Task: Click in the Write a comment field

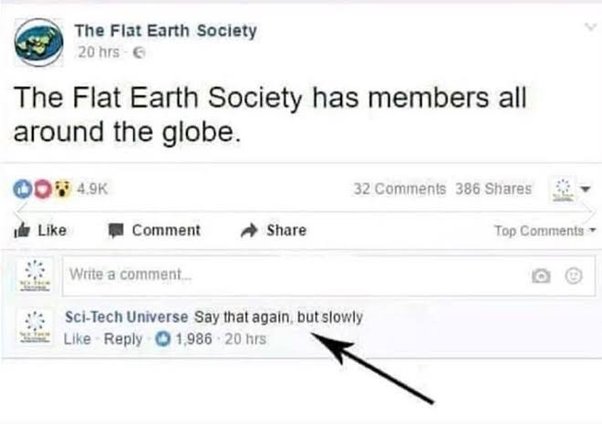Action: [329, 275]
